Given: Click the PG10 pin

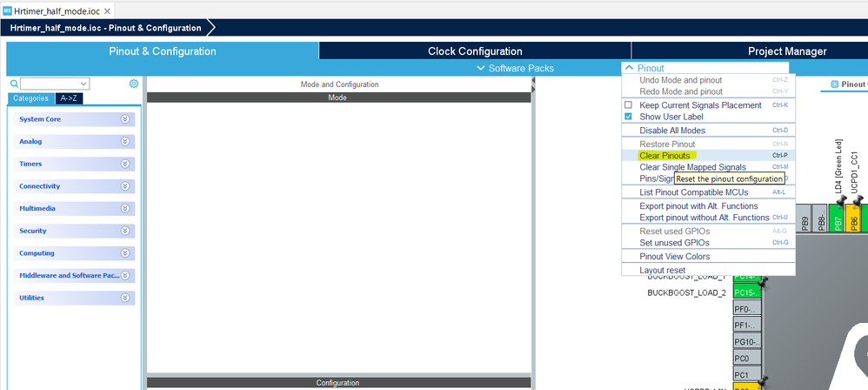Looking at the screenshot, I should click(x=747, y=342).
